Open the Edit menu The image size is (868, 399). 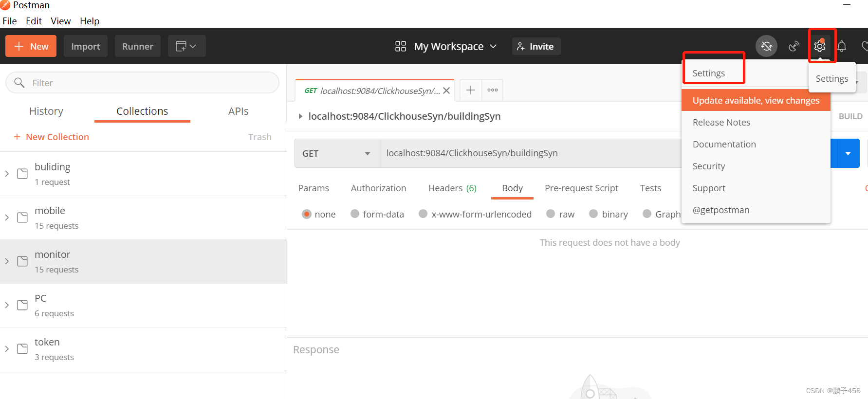[x=34, y=21]
